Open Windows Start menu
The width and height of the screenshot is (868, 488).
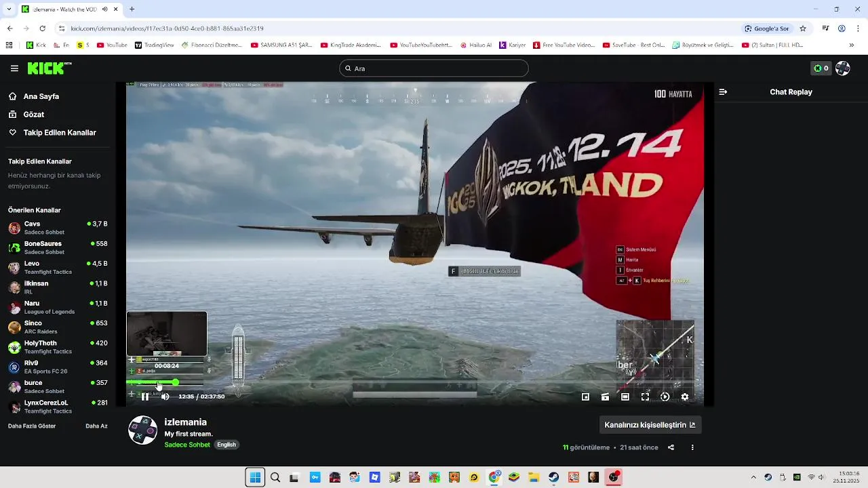click(x=255, y=477)
